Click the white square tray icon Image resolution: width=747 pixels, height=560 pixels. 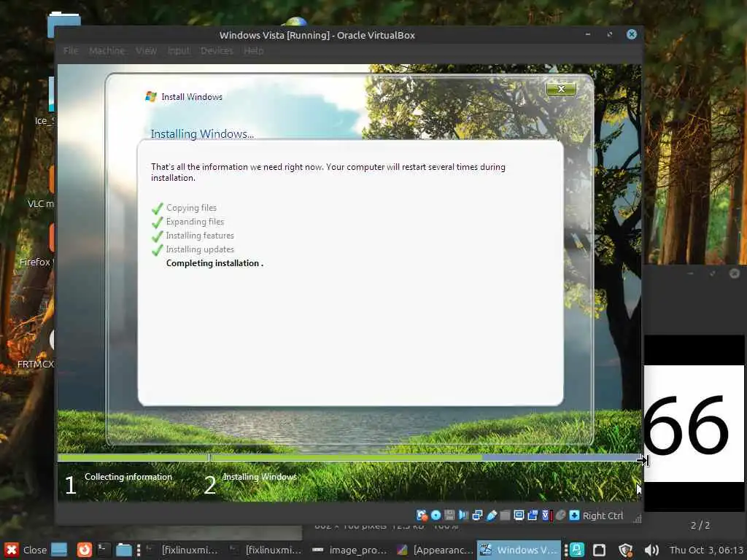pos(600,550)
